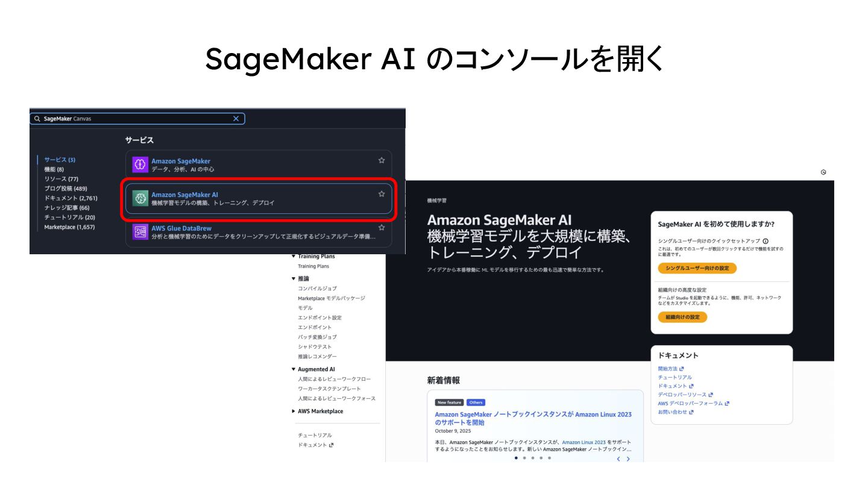868x488 pixels.
Task: Click the external icon beside AWS デベロッパーフォーラム
Action: (728, 404)
